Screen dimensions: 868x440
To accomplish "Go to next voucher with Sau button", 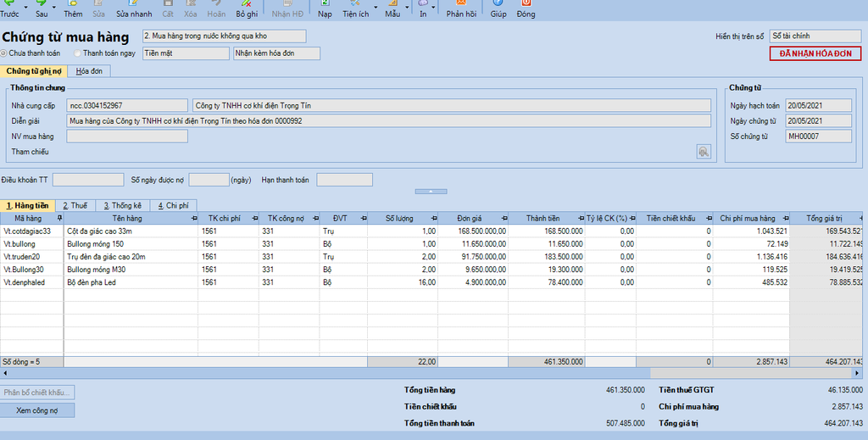I will tap(42, 8).
